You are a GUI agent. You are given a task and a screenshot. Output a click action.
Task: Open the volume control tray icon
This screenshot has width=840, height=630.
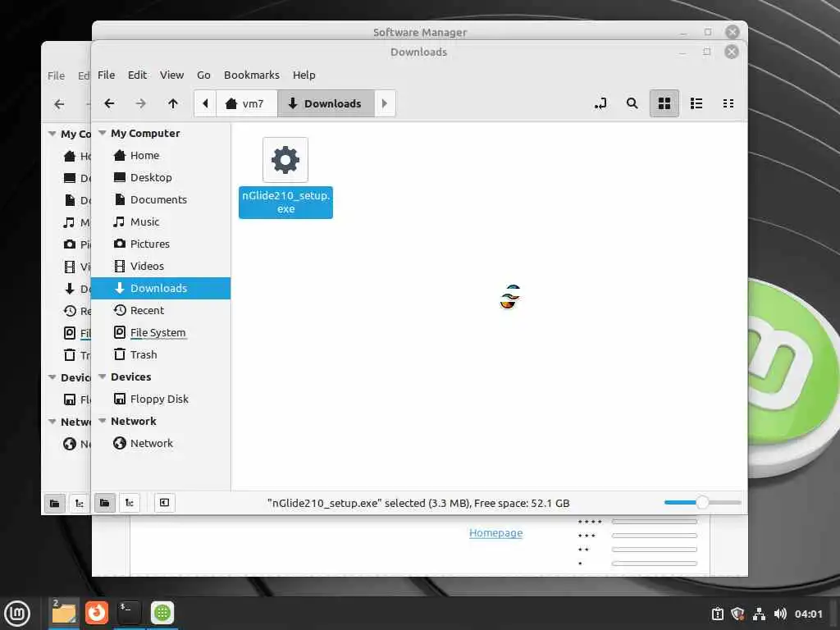click(x=780, y=614)
